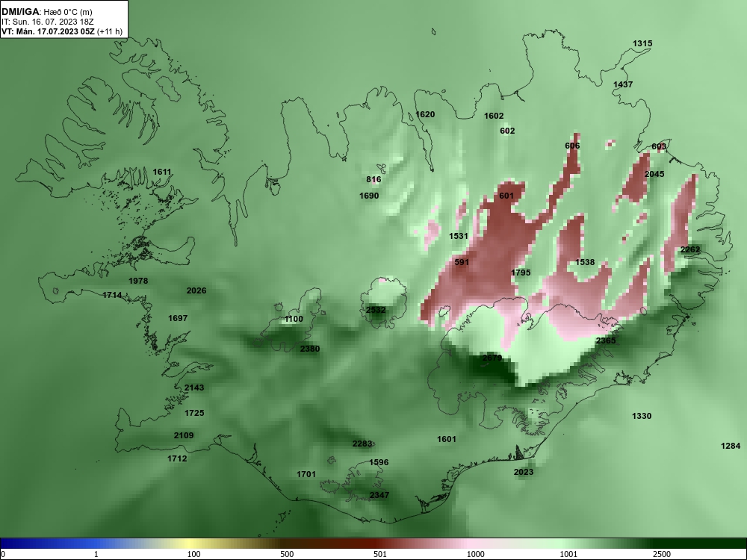The width and height of the screenshot is (747, 560).
Task: Click the map value 2380
Action: click(x=310, y=349)
